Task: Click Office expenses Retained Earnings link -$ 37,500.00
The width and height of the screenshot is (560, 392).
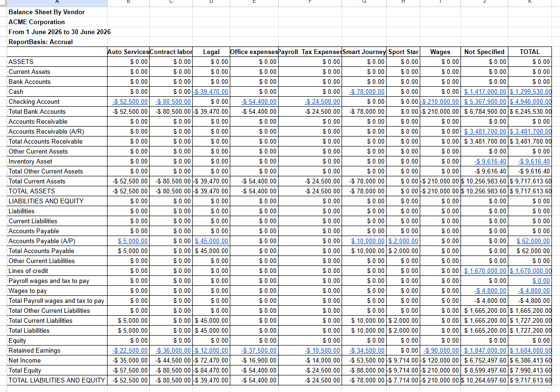Action: 259,351
